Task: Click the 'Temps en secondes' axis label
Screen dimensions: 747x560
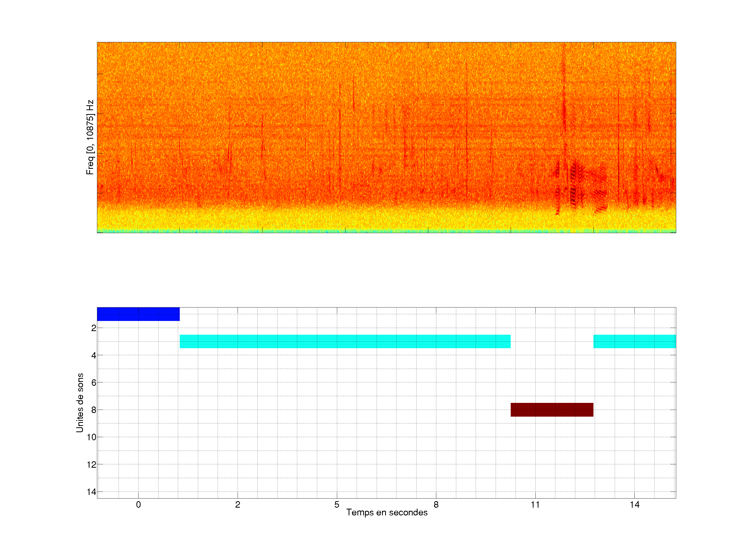Action: click(387, 512)
